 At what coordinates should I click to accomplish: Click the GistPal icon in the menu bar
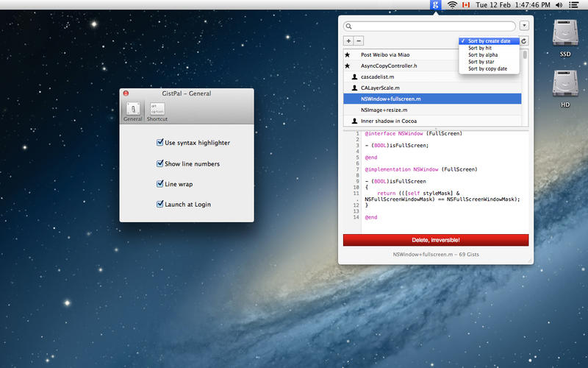tap(436, 5)
